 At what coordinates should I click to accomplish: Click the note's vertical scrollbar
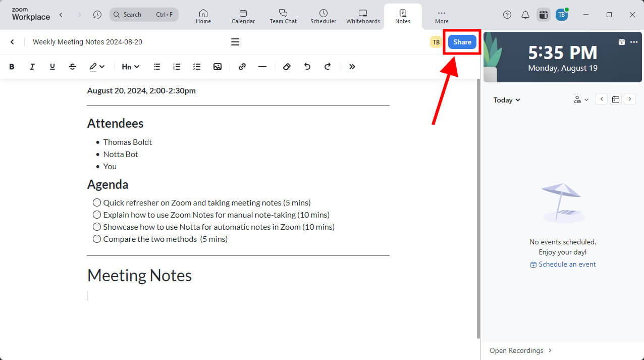coord(478,209)
